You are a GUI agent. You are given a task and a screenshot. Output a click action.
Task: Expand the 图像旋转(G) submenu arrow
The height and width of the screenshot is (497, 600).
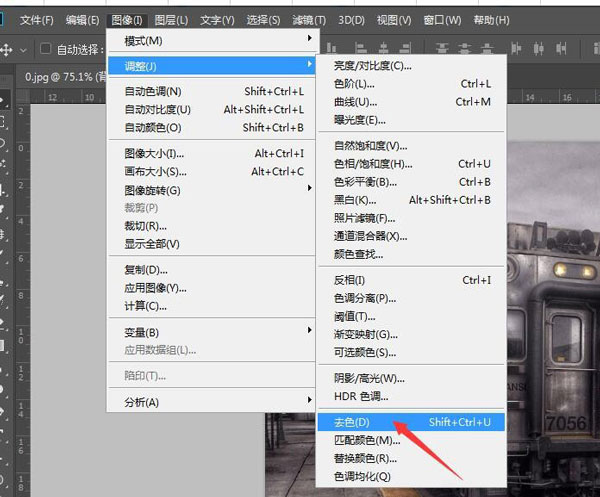(x=309, y=188)
